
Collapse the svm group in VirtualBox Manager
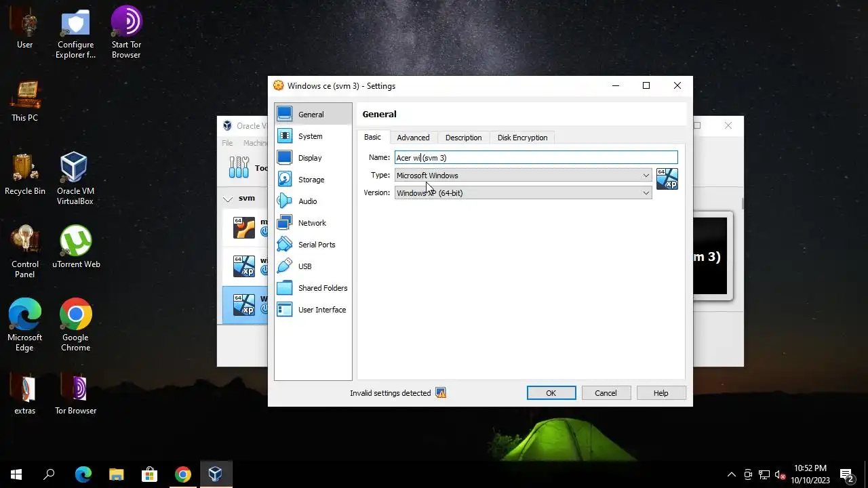(228, 199)
